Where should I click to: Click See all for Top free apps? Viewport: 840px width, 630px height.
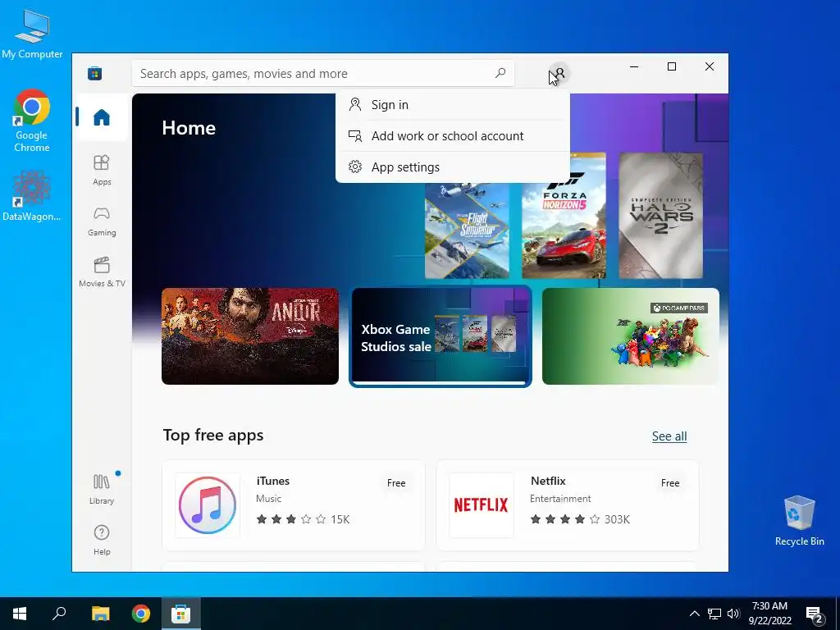669,436
